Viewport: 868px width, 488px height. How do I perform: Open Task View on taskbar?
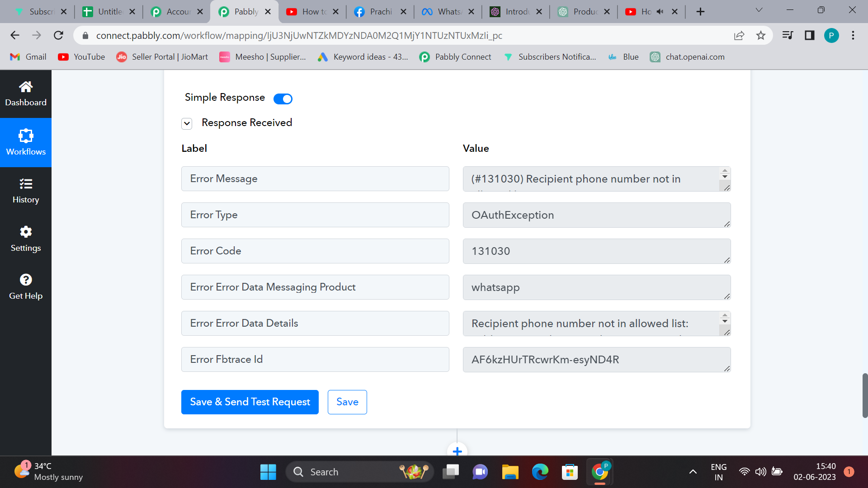point(450,472)
